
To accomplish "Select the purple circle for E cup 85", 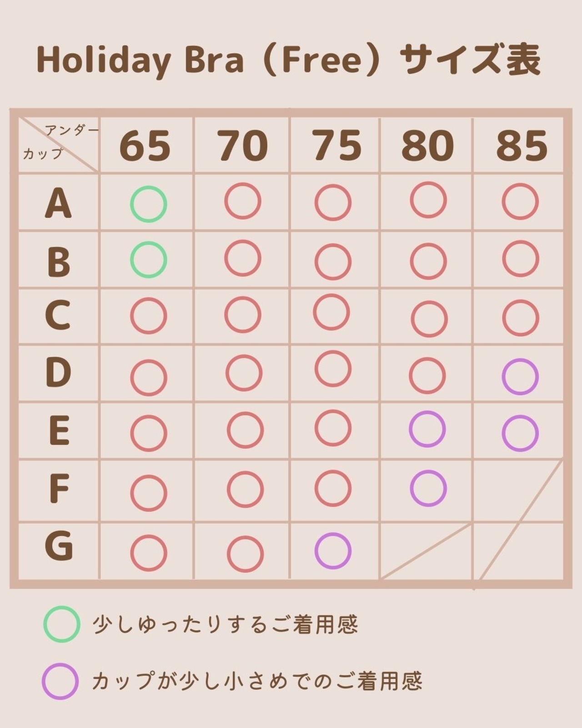I will tap(520, 433).
